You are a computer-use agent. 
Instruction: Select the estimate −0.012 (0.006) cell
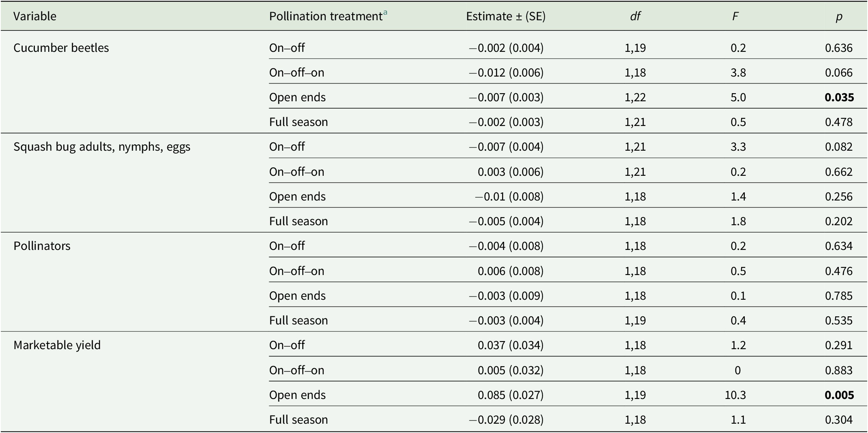pyautogui.click(x=506, y=73)
